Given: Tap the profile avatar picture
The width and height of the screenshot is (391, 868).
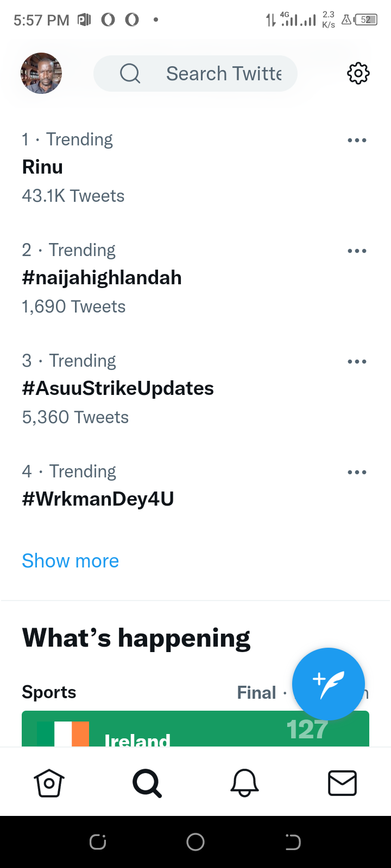Looking at the screenshot, I should (41, 73).
